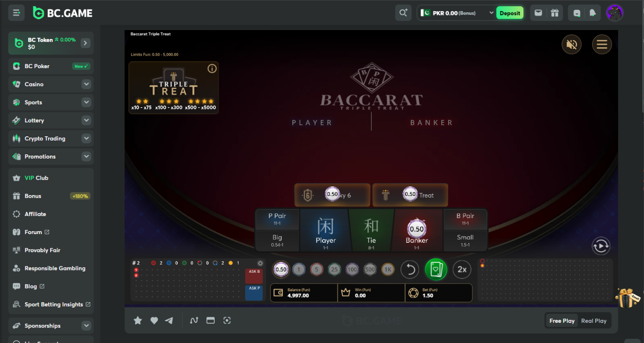The width and height of the screenshot is (644, 343).
Task: Expand the Sponsorships menu chevron
Action: (x=87, y=325)
